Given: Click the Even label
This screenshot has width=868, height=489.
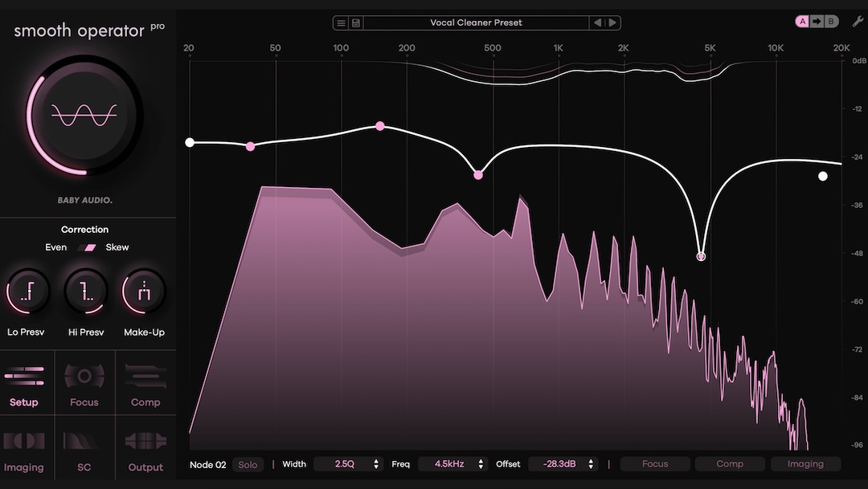Looking at the screenshot, I should (x=56, y=247).
